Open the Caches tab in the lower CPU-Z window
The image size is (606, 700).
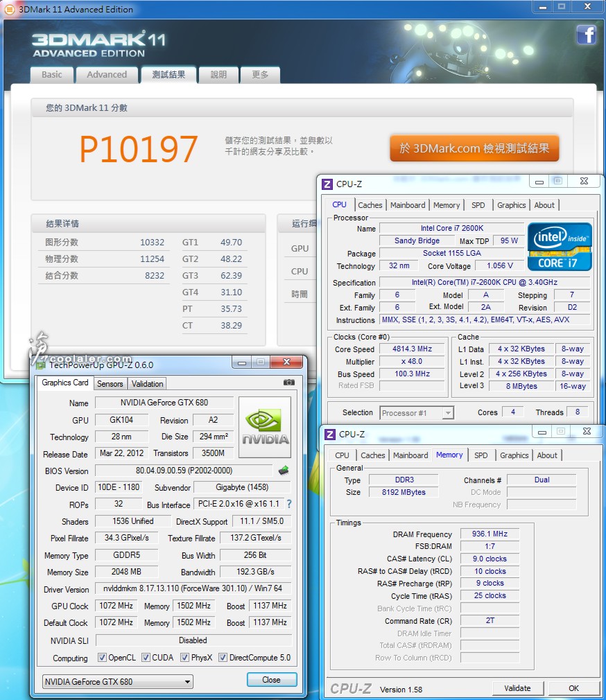pyautogui.click(x=373, y=455)
